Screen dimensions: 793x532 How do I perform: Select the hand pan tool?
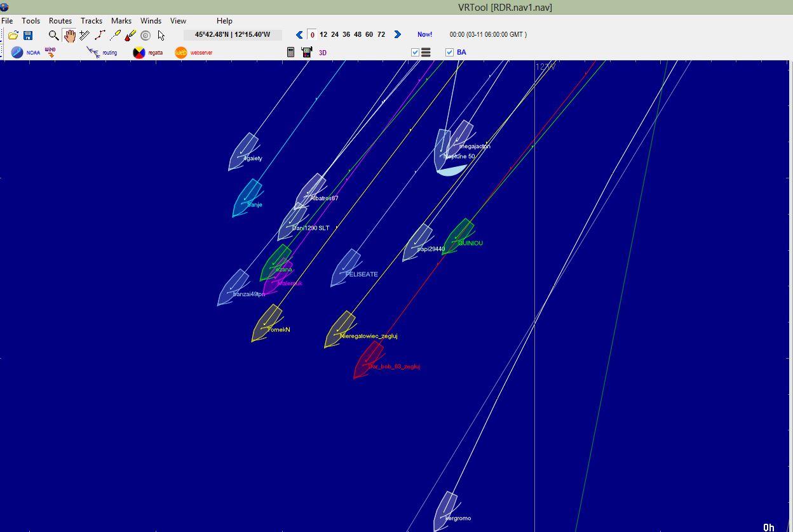(69, 36)
